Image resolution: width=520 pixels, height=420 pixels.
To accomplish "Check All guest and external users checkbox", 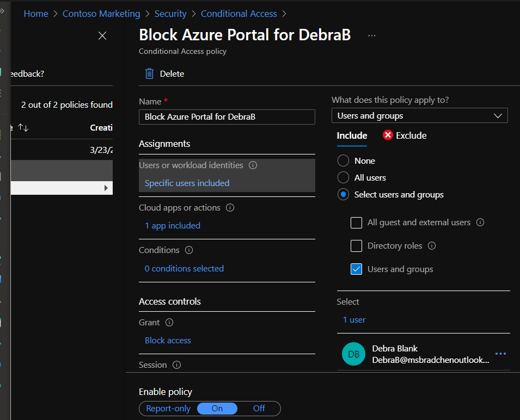I will [x=357, y=223].
